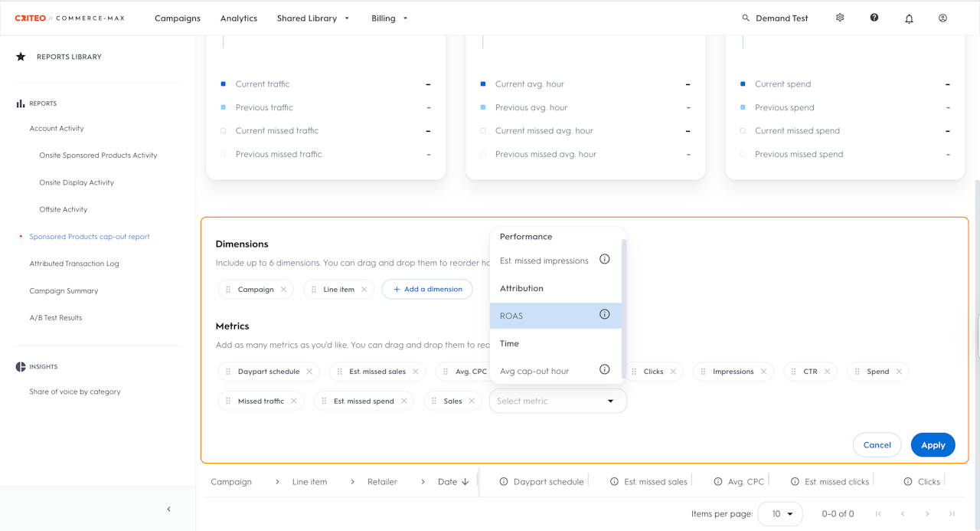Open the Items per page dropdown
Viewport: 980px width, 531px height.
point(779,514)
